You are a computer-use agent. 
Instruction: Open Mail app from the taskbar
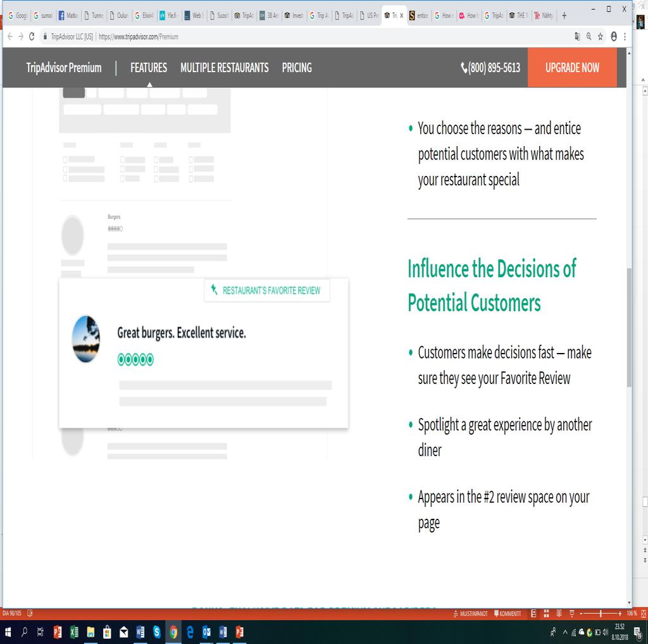point(123,632)
